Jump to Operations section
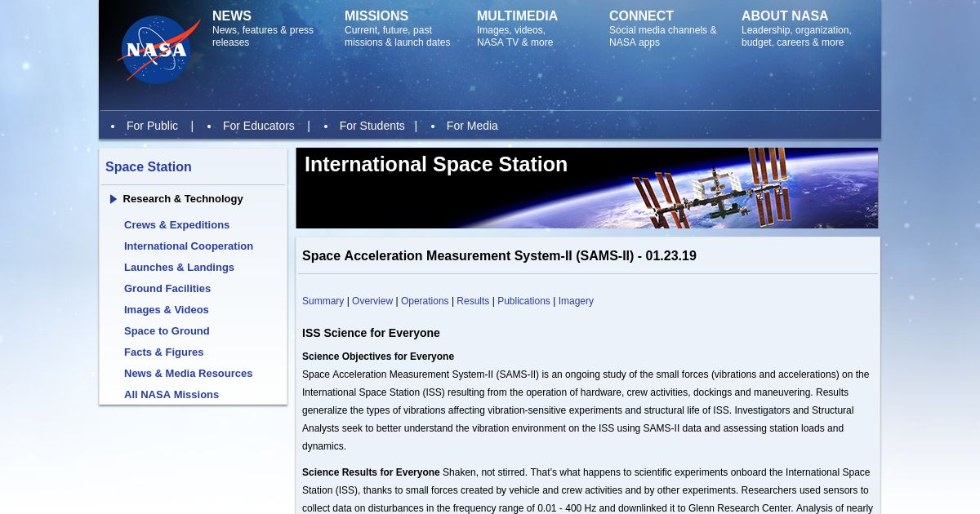This screenshot has height=514, width=980. [x=425, y=301]
